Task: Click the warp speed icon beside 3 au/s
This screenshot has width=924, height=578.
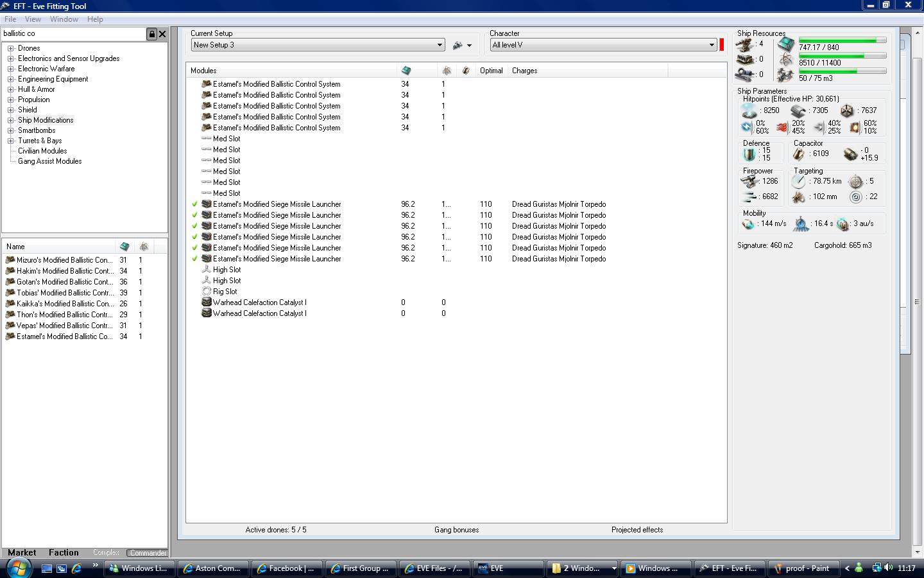Action: (843, 224)
